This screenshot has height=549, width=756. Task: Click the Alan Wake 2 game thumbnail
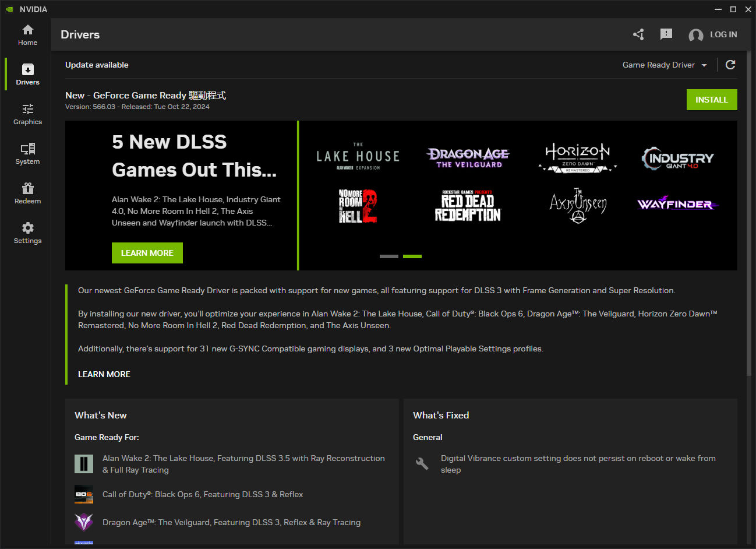[x=83, y=463]
